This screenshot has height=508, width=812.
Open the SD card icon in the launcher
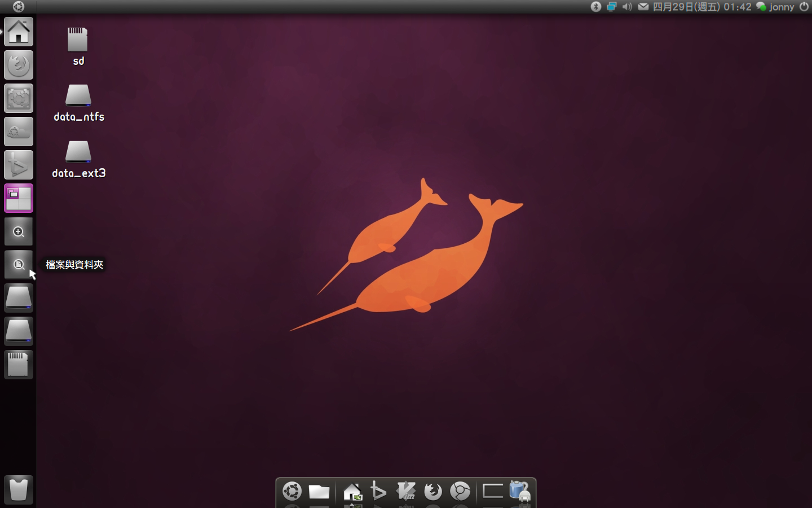(x=19, y=365)
